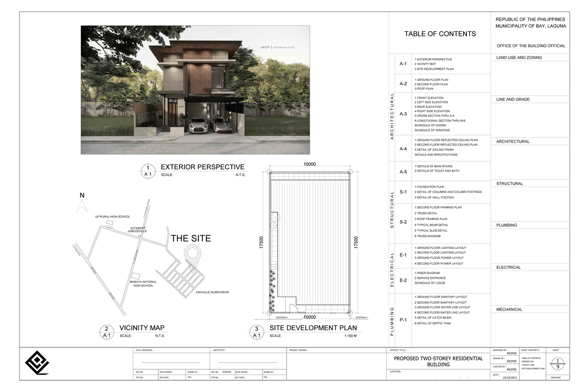Click the CIVIL ENGINEER field label
The height and width of the screenshot is (392, 588).
click(x=145, y=351)
